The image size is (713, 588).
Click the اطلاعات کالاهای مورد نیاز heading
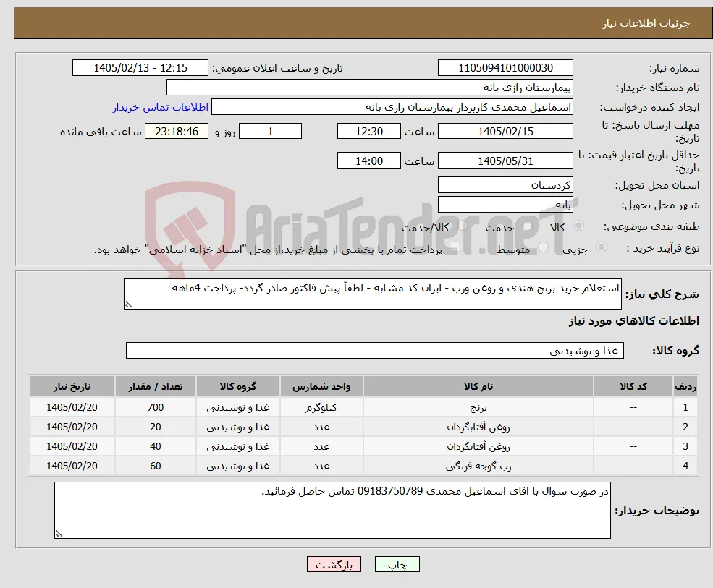tap(633, 321)
